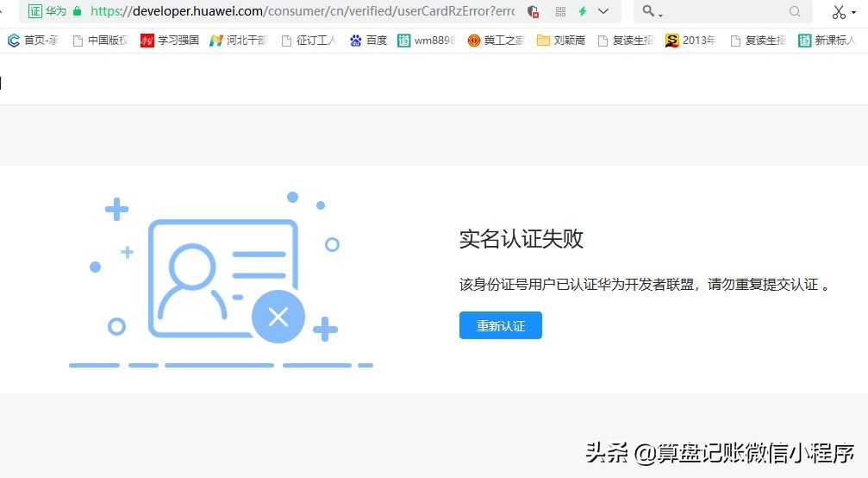Open the wm8898 bookmark
The width and height of the screenshot is (868, 478).
click(427, 41)
